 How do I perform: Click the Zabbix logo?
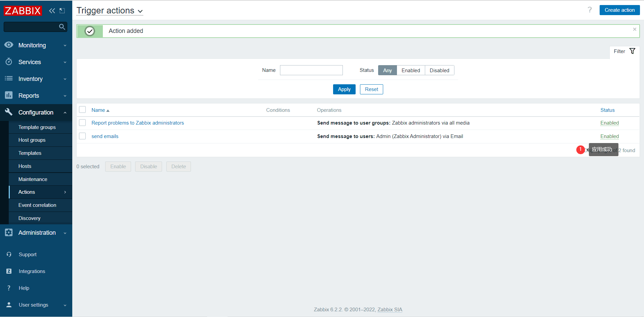23,11
